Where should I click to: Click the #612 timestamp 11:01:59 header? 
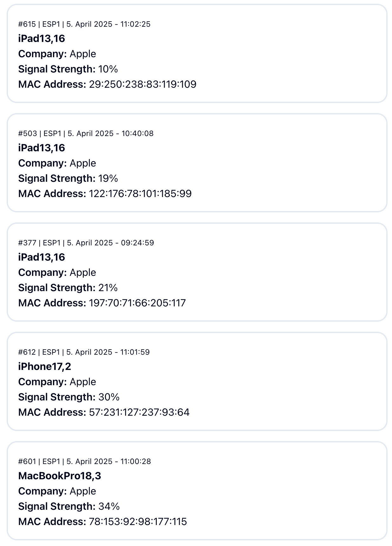pos(84,352)
